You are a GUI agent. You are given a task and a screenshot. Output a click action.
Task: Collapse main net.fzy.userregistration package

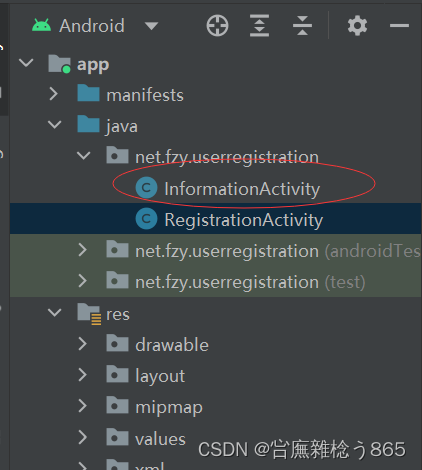[x=83, y=156]
